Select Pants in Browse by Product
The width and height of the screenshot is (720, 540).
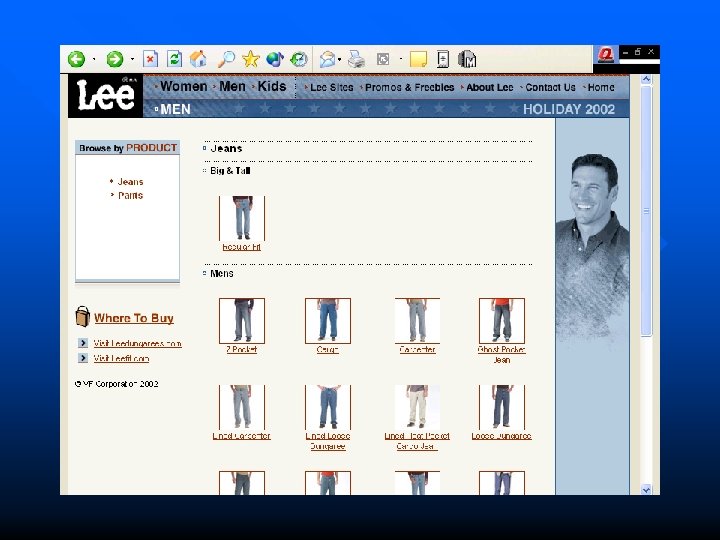point(130,196)
